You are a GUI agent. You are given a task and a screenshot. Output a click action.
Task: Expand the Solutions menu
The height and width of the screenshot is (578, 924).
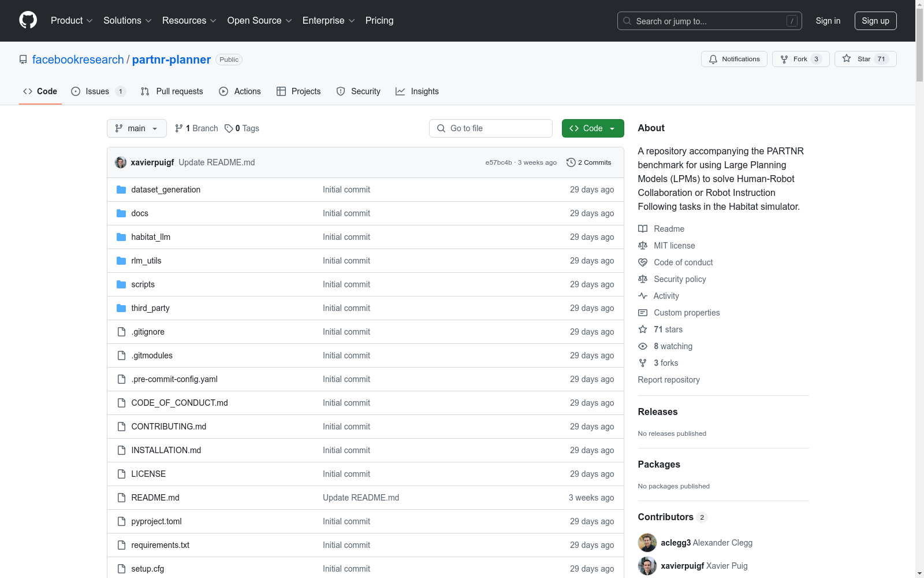coord(128,21)
